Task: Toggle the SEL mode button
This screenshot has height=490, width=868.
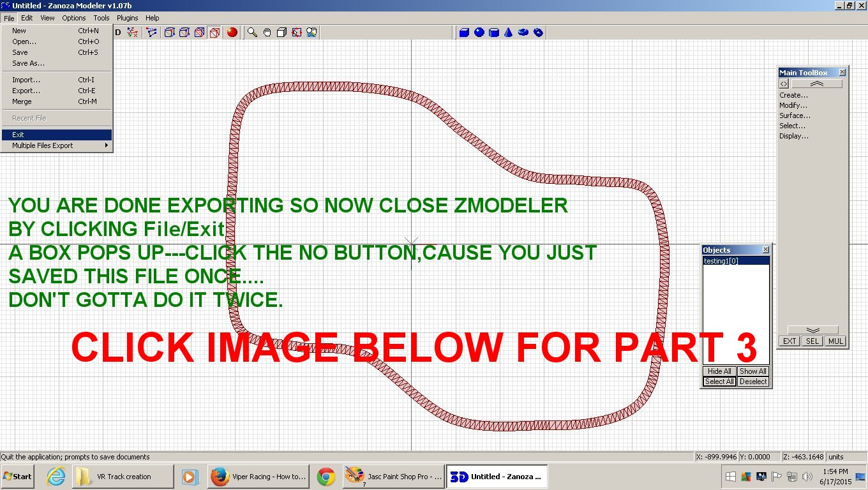Action: 812,341
